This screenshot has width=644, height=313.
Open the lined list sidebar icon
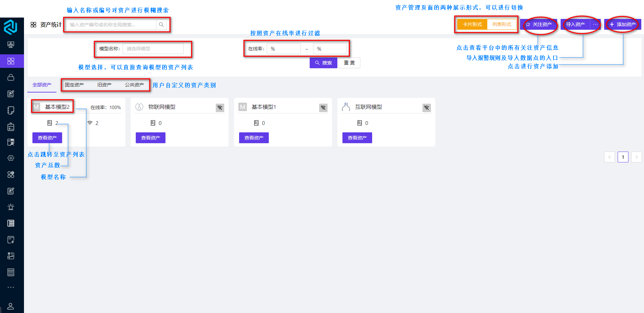click(11, 272)
